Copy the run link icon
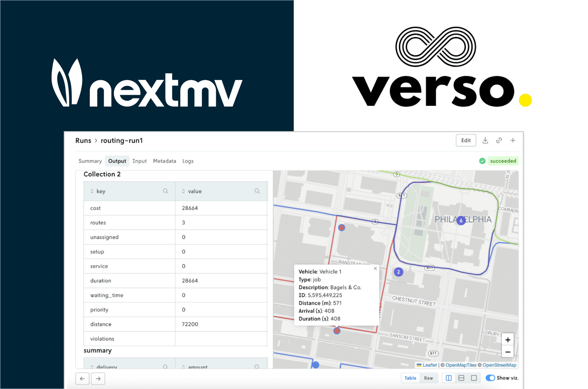Image resolution: width=588 pixels, height=389 pixels. (x=499, y=140)
